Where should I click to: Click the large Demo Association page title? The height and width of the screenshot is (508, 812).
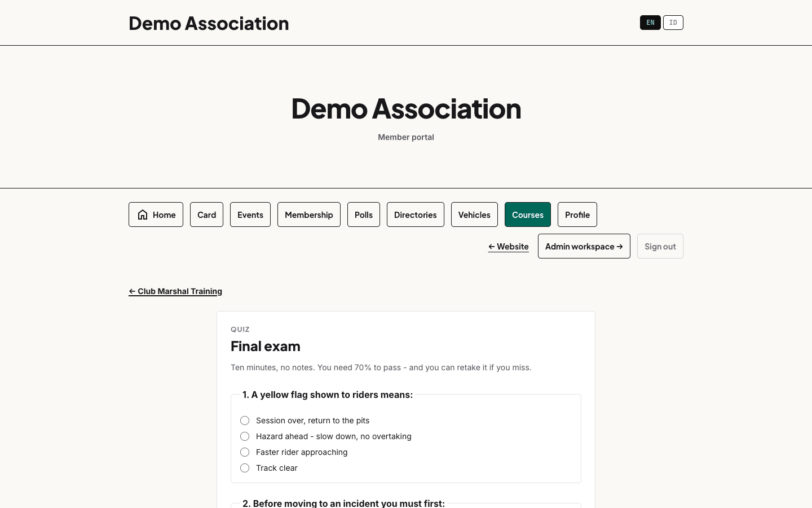coord(406,108)
